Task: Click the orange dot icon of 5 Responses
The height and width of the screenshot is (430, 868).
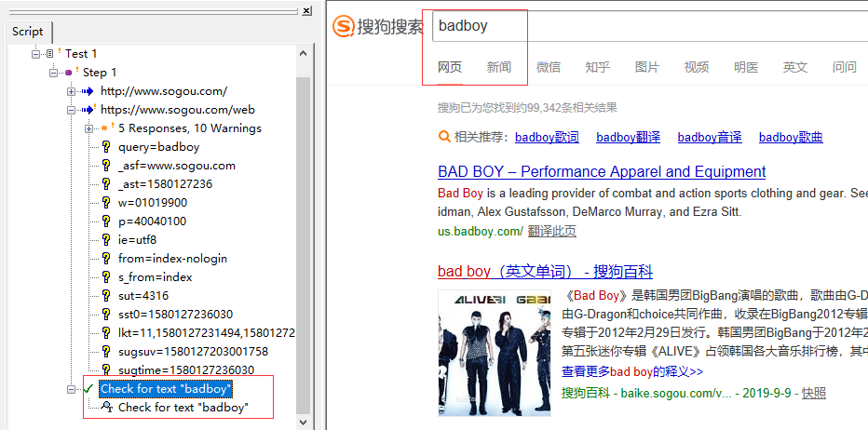Action: pos(104,128)
